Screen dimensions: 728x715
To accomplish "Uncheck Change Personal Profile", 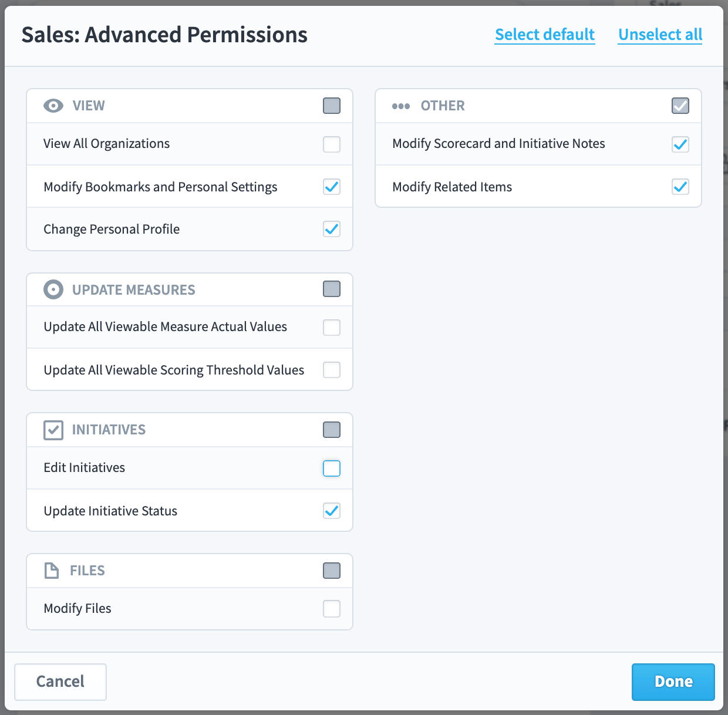I will 332,229.
